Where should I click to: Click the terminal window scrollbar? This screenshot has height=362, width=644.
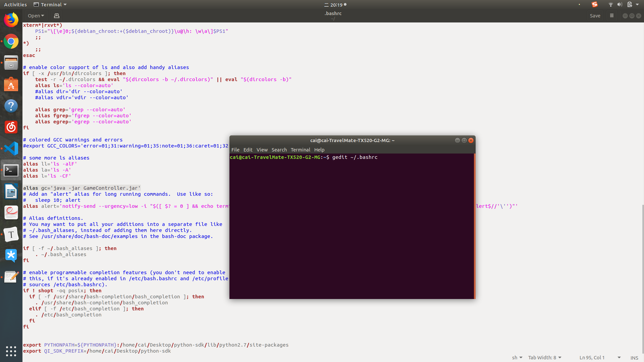click(474, 226)
